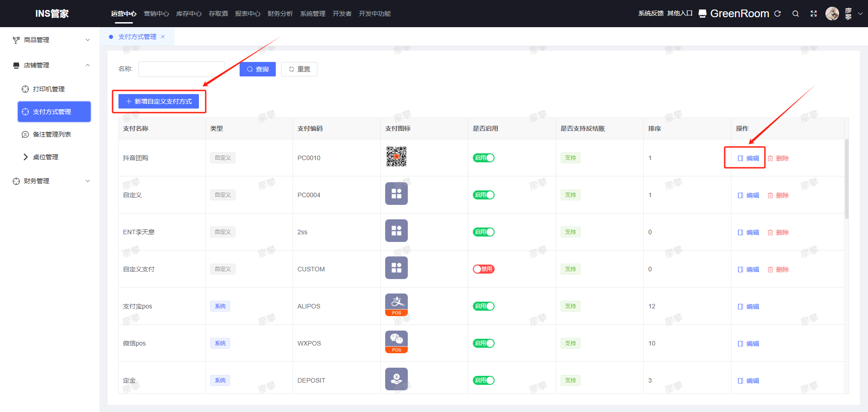Click the 备注管理列表 chat bubble icon
The height and width of the screenshot is (412, 868).
[x=25, y=134]
